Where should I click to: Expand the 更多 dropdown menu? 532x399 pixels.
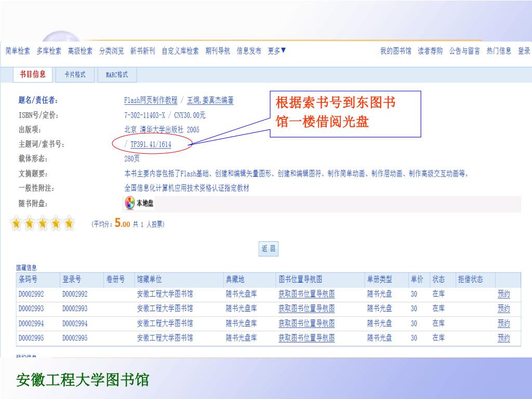pyautogui.click(x=277, y=51)
